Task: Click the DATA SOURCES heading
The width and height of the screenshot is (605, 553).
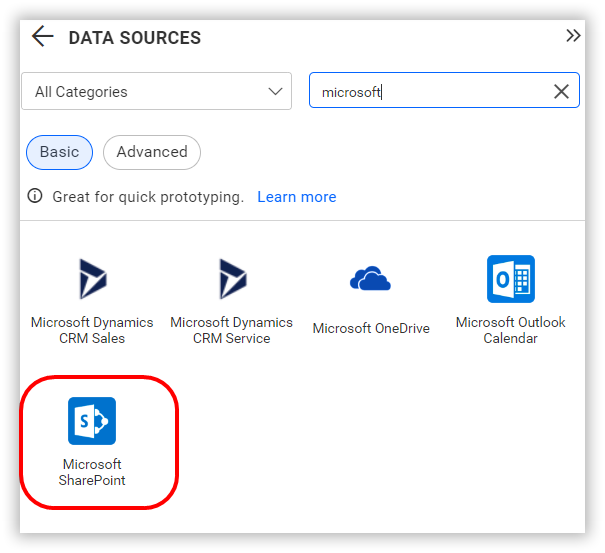Action: (x=135, y=38)
